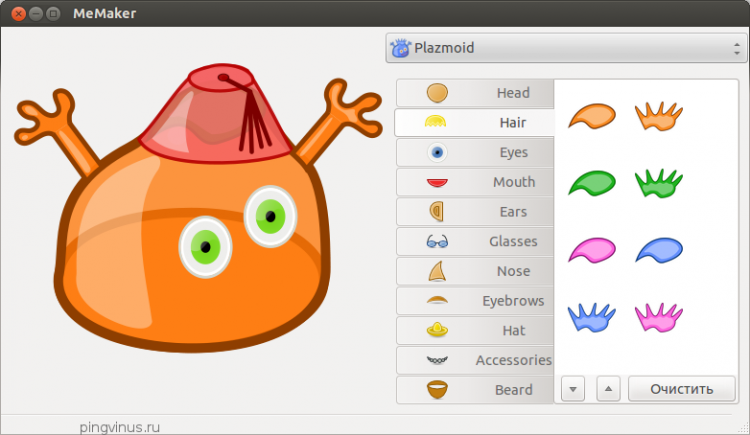Switch to the Head category tab
This screenshot has height=435, width=750.
coord(475,93)
